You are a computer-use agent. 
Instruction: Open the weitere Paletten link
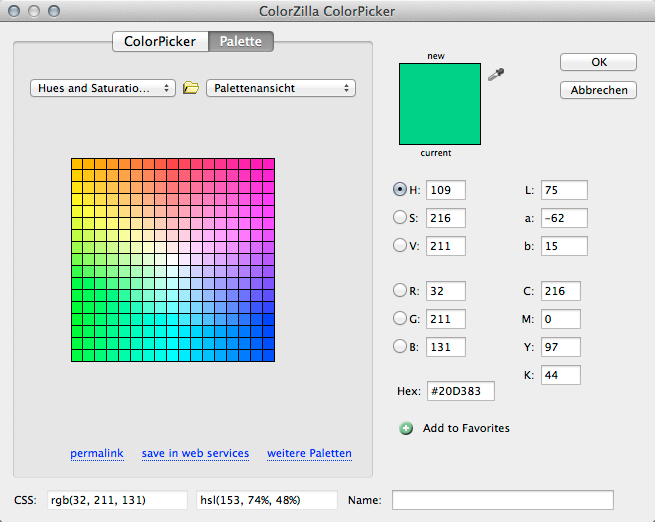309,453
